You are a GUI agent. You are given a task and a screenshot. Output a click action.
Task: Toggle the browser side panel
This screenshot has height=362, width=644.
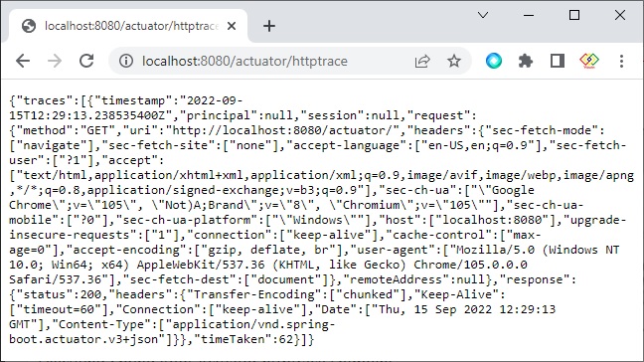(x=558, y=61)
